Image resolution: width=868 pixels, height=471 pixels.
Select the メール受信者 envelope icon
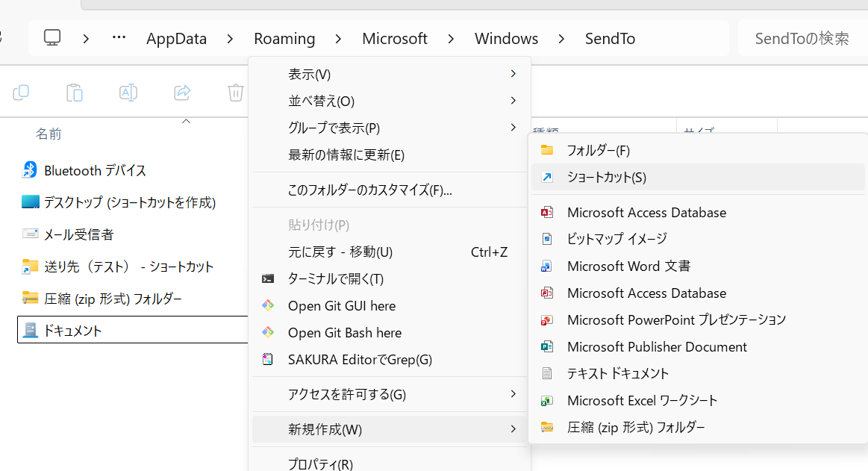(x=30, y=234)
